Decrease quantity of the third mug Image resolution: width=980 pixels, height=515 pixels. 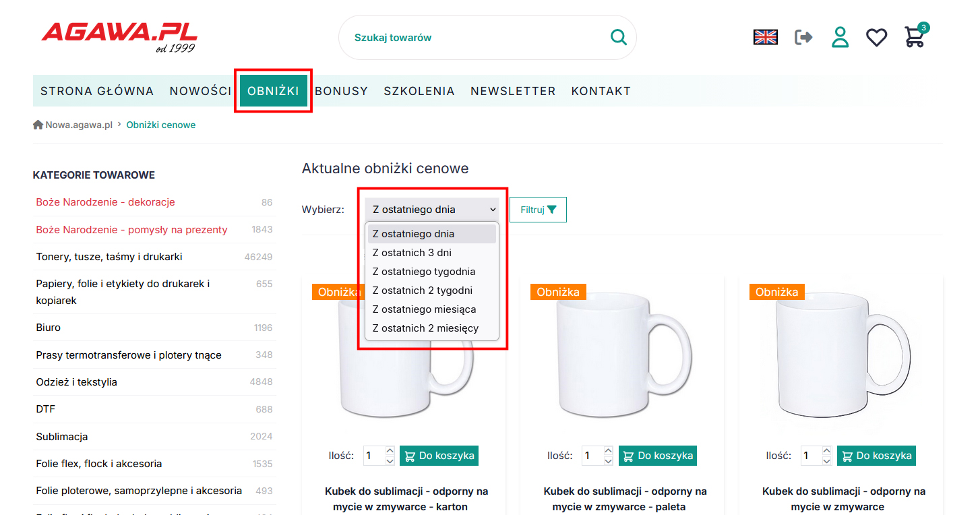(x=827, y=461)
